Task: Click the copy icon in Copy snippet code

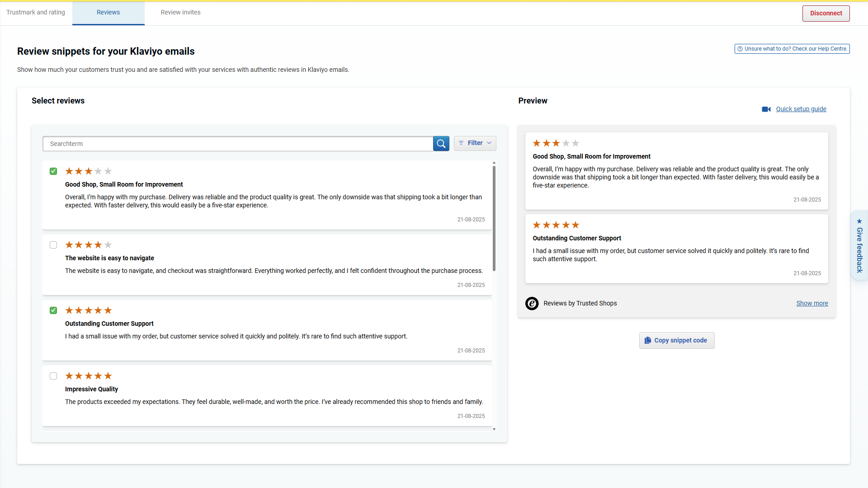Action: [648, 340]
